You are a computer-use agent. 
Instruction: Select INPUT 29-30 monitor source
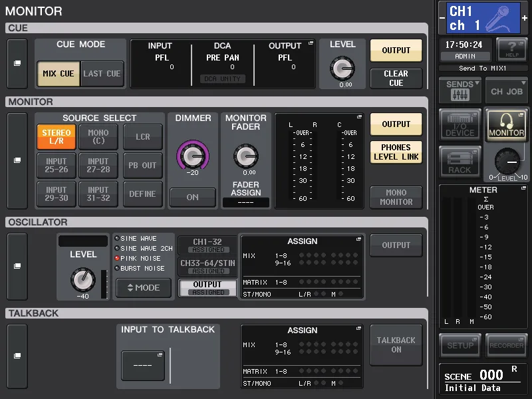(57, 194)
